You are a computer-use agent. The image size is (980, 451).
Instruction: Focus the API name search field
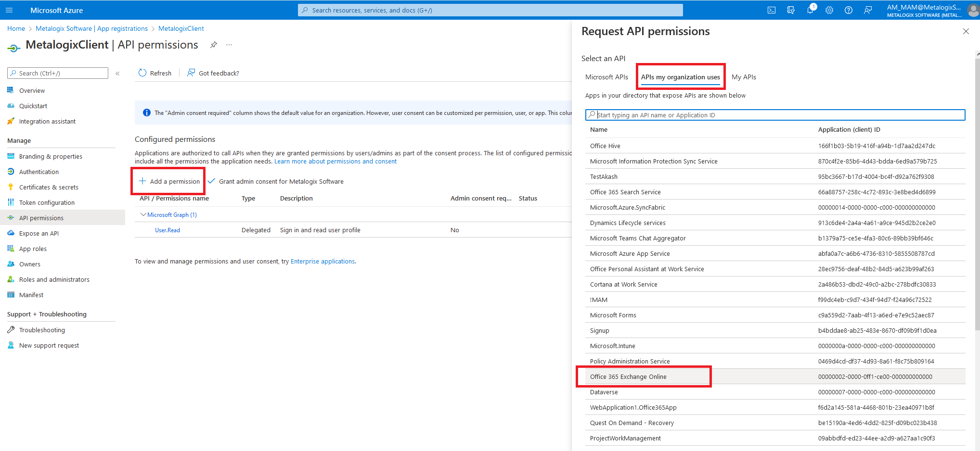click(775, 115)
